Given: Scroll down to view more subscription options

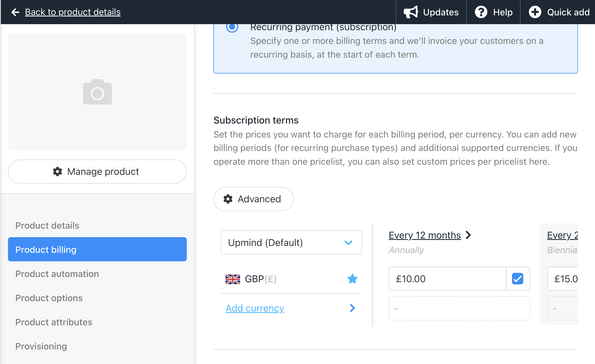Looking at the screenshot, I should (297, 340).
